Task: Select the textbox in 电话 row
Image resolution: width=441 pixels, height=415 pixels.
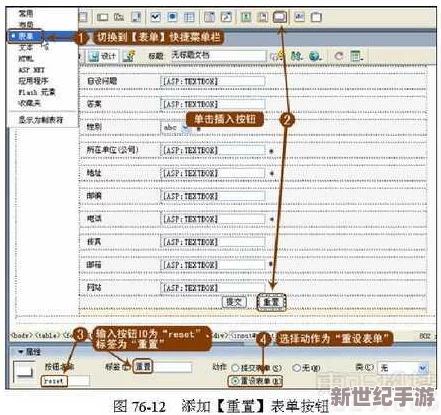Action: pos(213,219)
